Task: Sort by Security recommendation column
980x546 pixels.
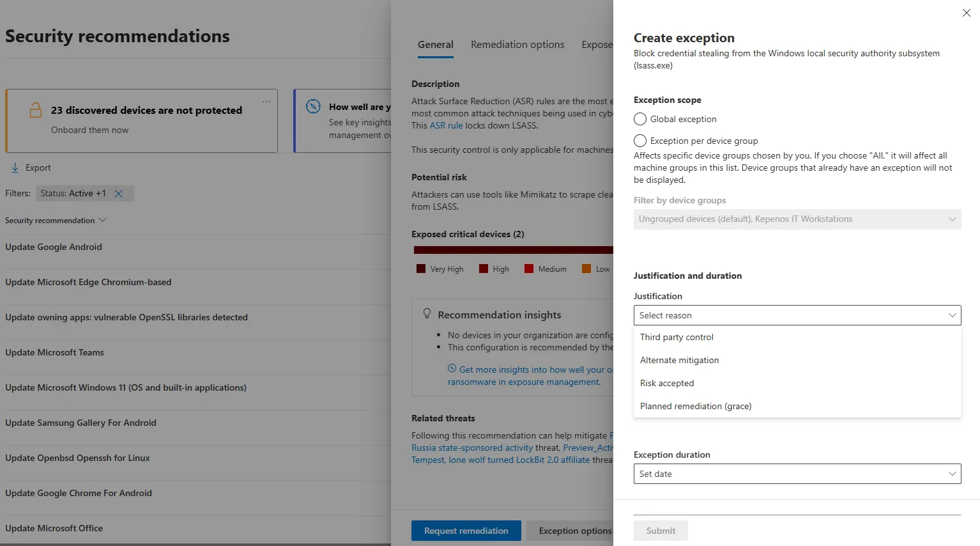Action: click(x=56, y=221)
